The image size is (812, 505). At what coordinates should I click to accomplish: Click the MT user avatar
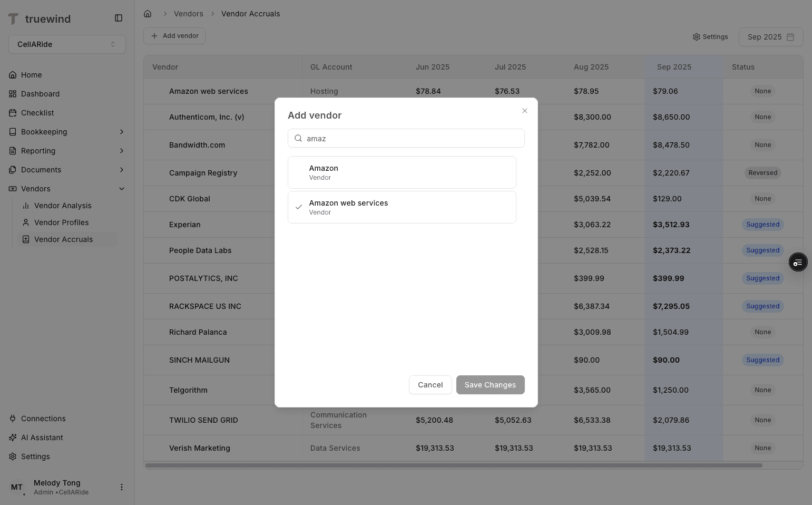tap(17, 487)
